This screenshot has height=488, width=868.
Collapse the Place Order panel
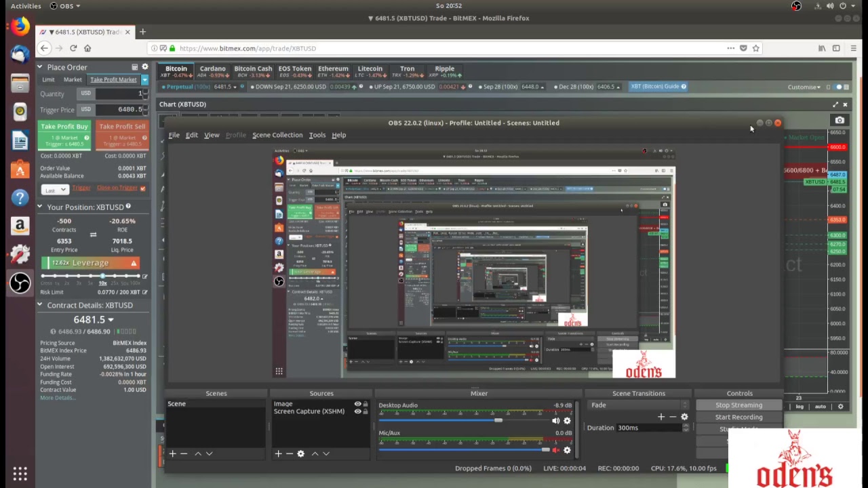pos(39,67)
